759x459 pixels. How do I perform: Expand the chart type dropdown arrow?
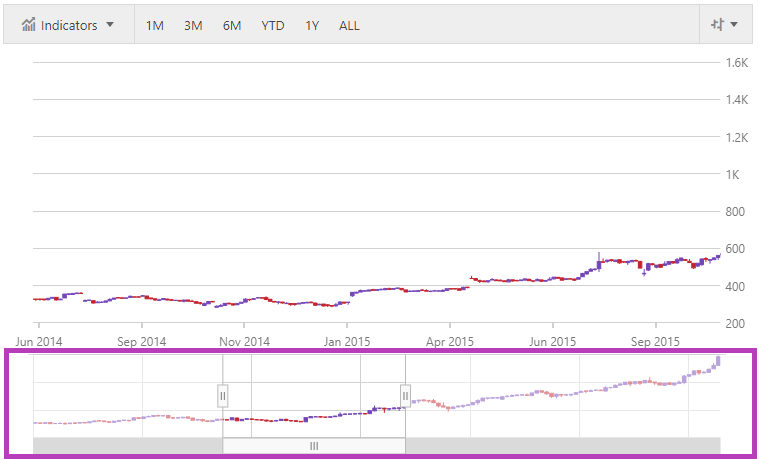[735, 25]
